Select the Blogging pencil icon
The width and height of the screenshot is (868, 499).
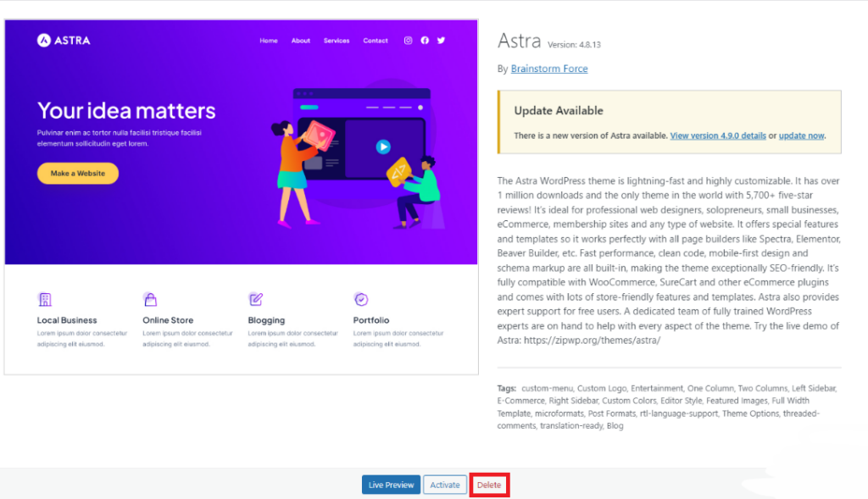coord(256,298)
